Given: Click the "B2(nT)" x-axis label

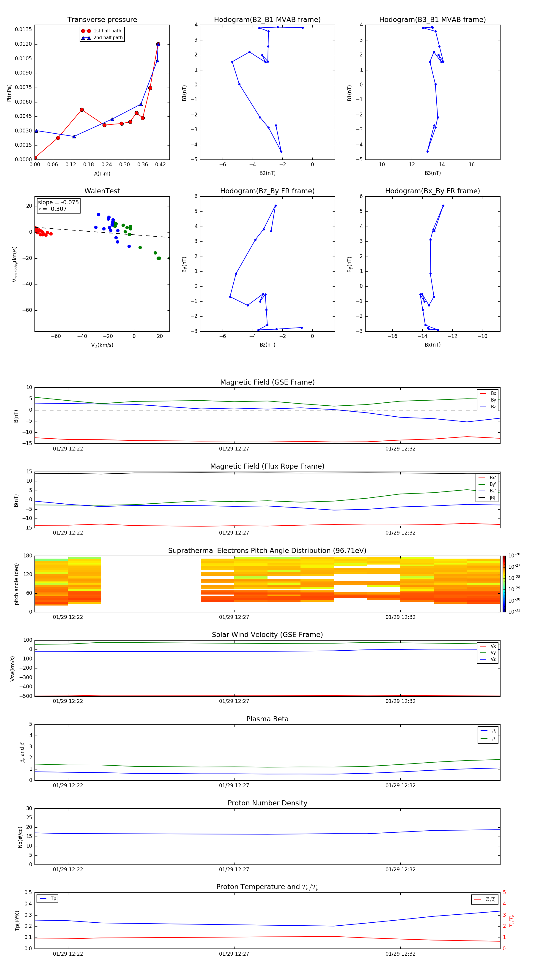Looking at the screenshot, I should (267, 173).
